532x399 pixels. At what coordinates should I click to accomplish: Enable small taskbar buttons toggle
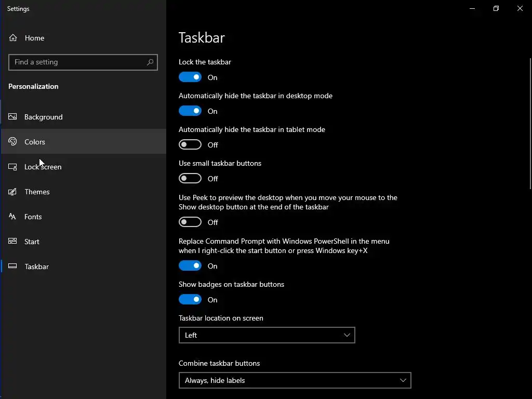point(190,179)
